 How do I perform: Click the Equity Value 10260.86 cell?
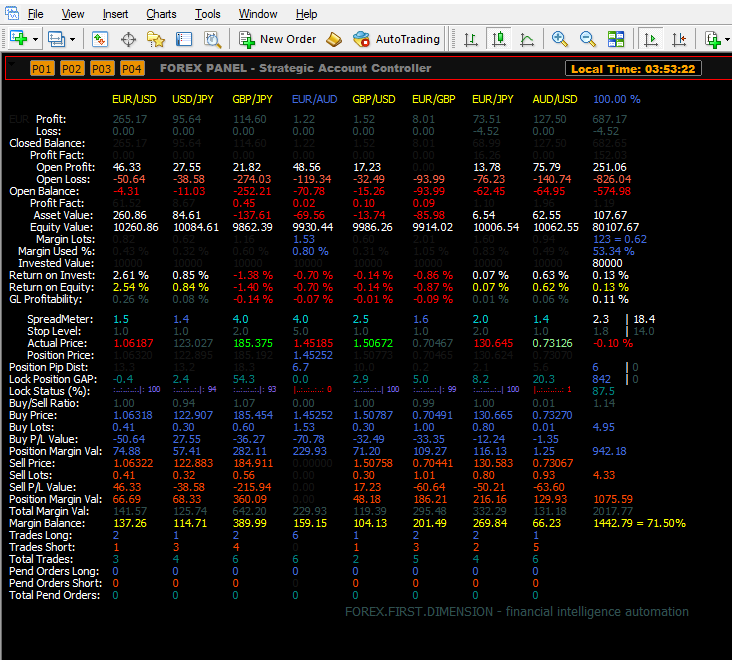[x=136, y=227]
